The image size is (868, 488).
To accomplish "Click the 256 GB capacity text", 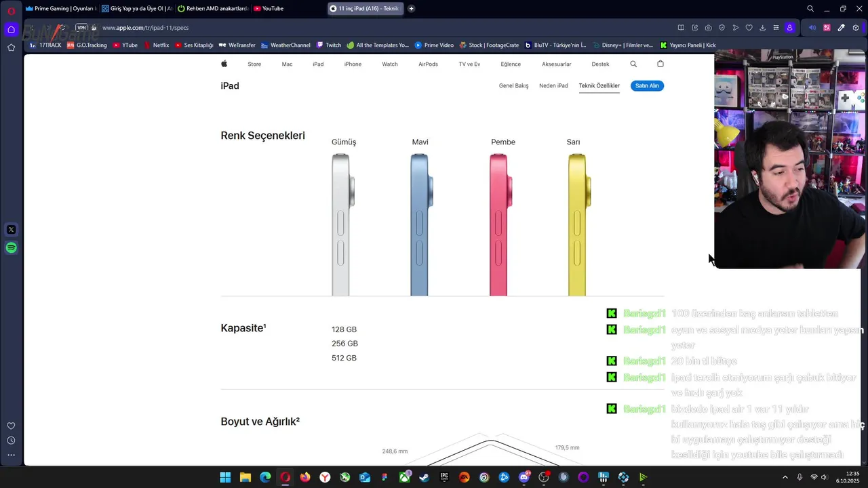I will click(344, 344).
